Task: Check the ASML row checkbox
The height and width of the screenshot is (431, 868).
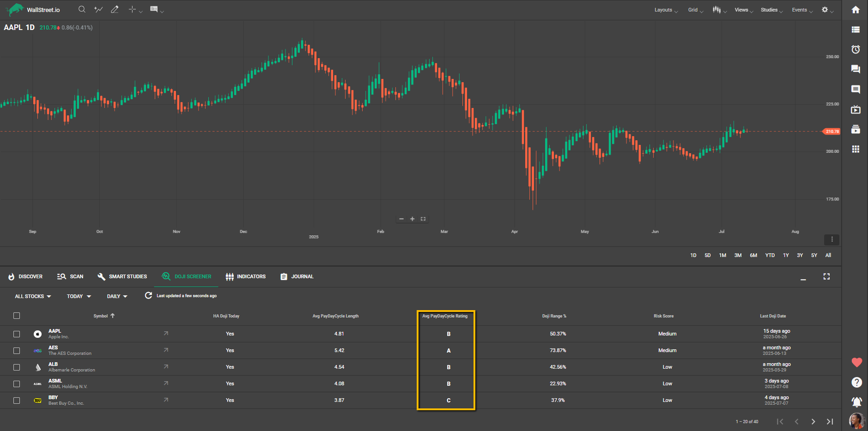Action: (17, 384)
